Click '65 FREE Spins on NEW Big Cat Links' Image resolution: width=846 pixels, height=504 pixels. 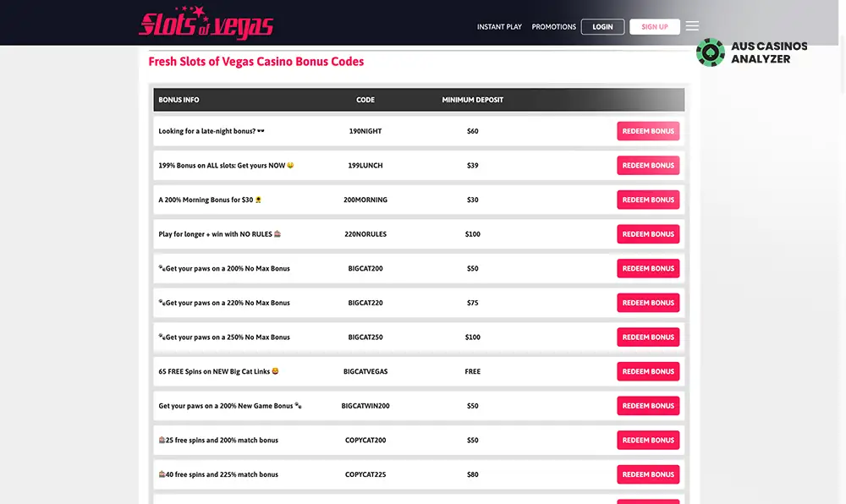pos(218,371)
